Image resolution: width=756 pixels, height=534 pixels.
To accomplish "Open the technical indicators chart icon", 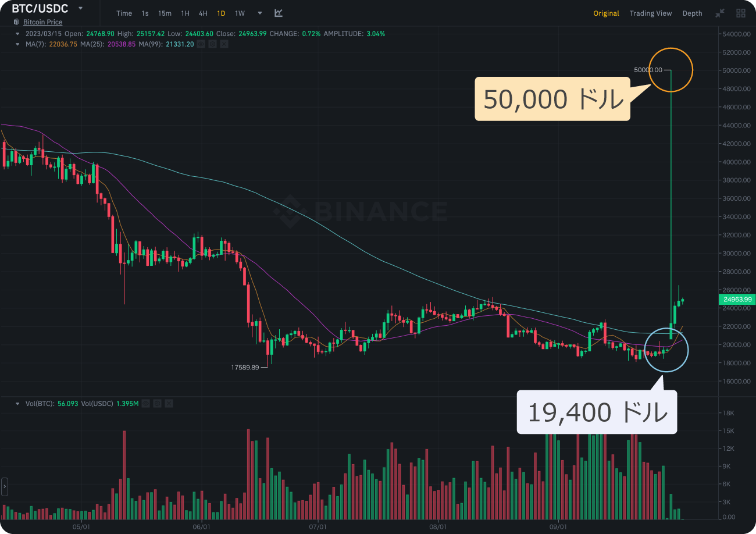I will [x=279, y=13].
